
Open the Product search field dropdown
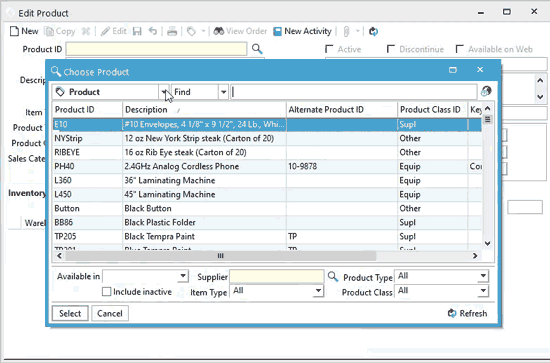pyautogui.click(x=164, y=92)
